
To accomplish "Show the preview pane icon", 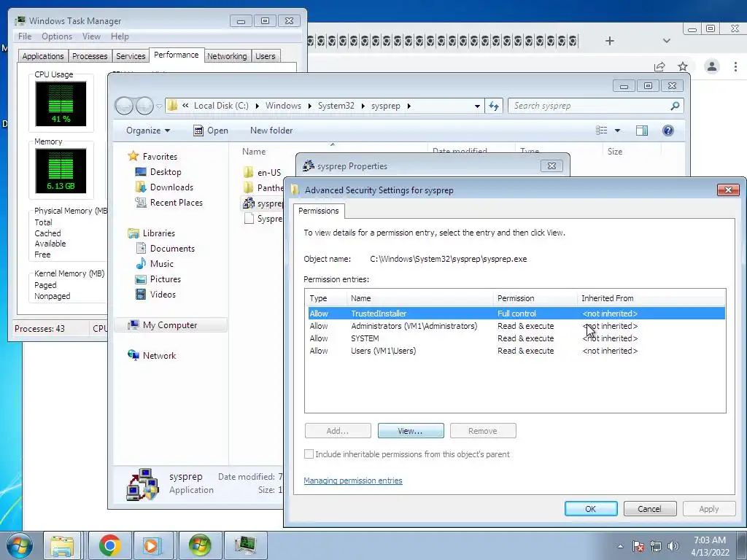I will click(x=642, y=131).
